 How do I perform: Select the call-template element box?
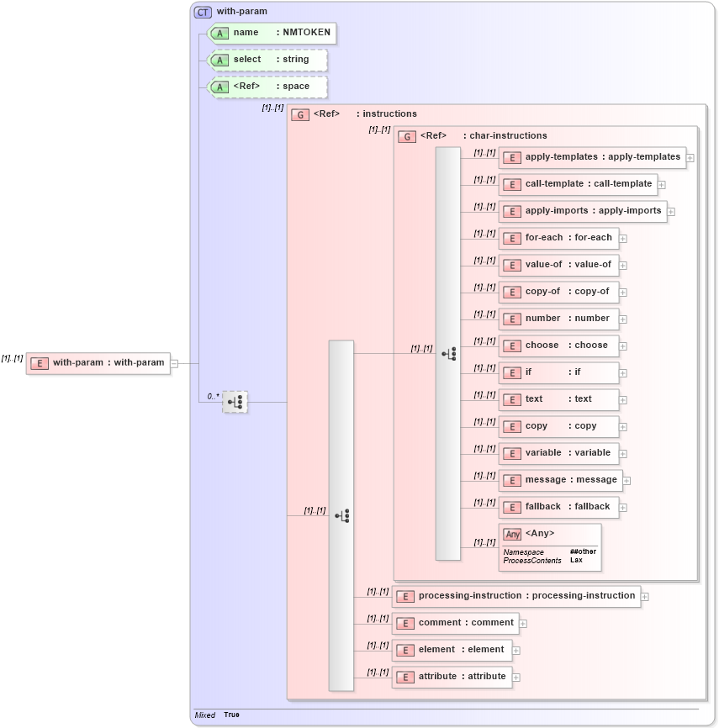tap(579, 184)
